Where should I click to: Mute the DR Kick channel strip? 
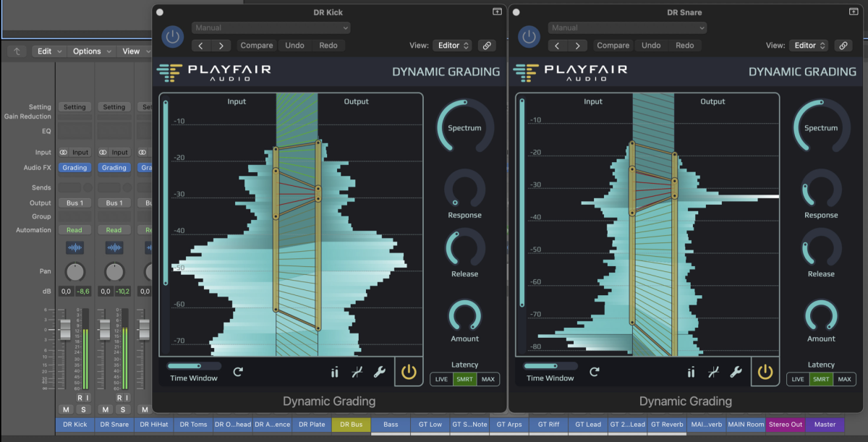[66, 409]
